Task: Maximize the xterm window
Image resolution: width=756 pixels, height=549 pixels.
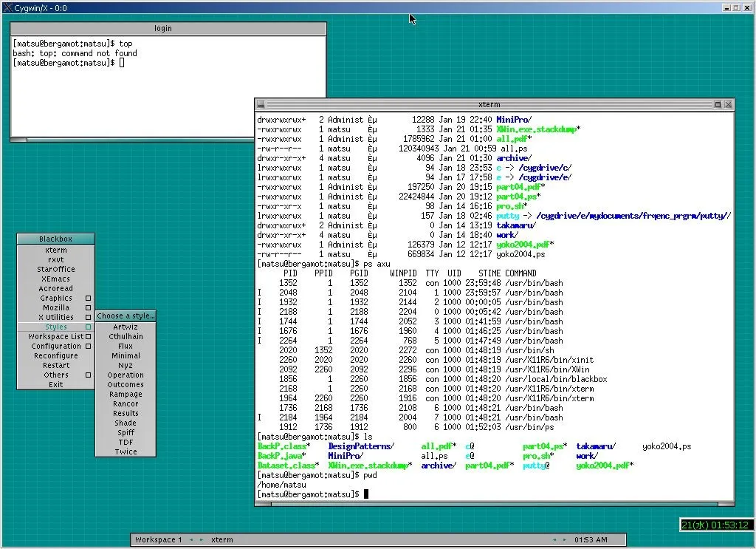Action: [718, 105]
